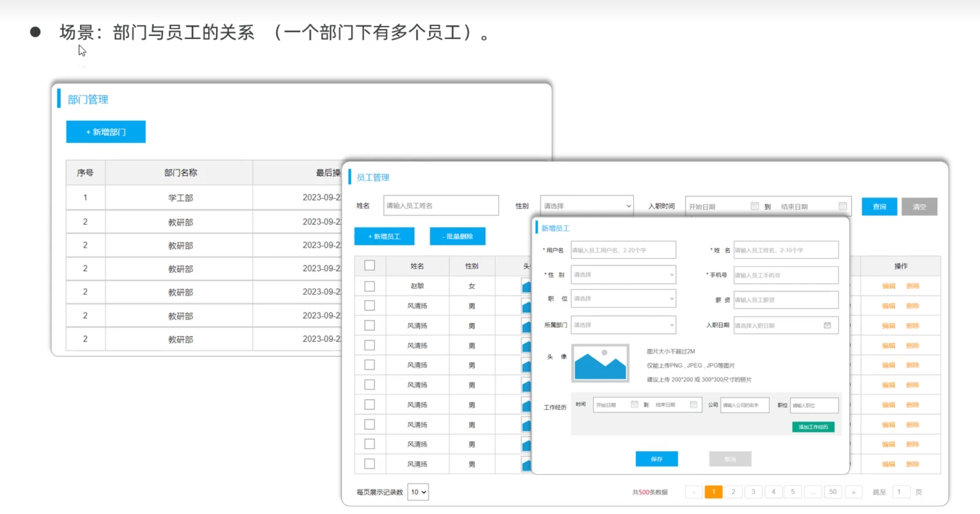Click calendar icon in 结束日期 search field
This screenshot has height=514, width=980.
click(x=843, y=206)
